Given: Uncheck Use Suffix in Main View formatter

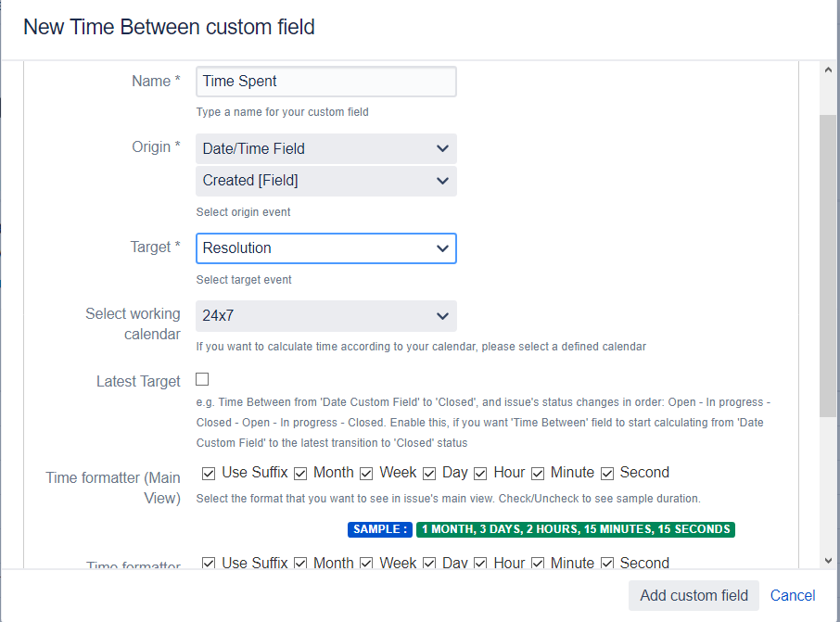Looking at the screenshot, I should (209, 474).
